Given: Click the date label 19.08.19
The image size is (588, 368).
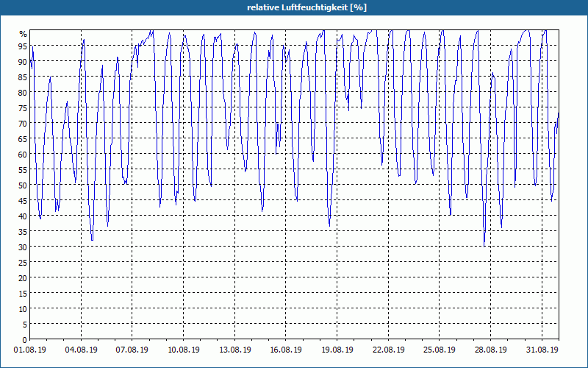Looking at the screenshot, I should 337,350.
